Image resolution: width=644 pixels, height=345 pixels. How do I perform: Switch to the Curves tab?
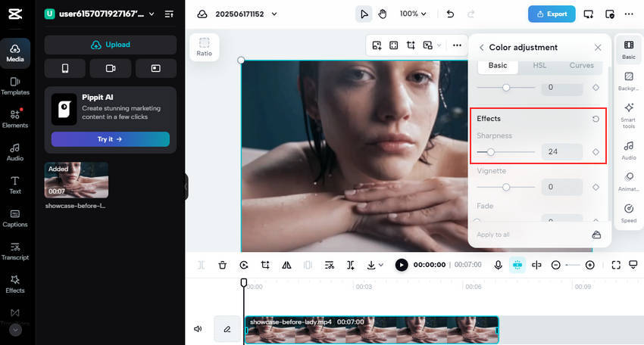(x=582, y=65)
